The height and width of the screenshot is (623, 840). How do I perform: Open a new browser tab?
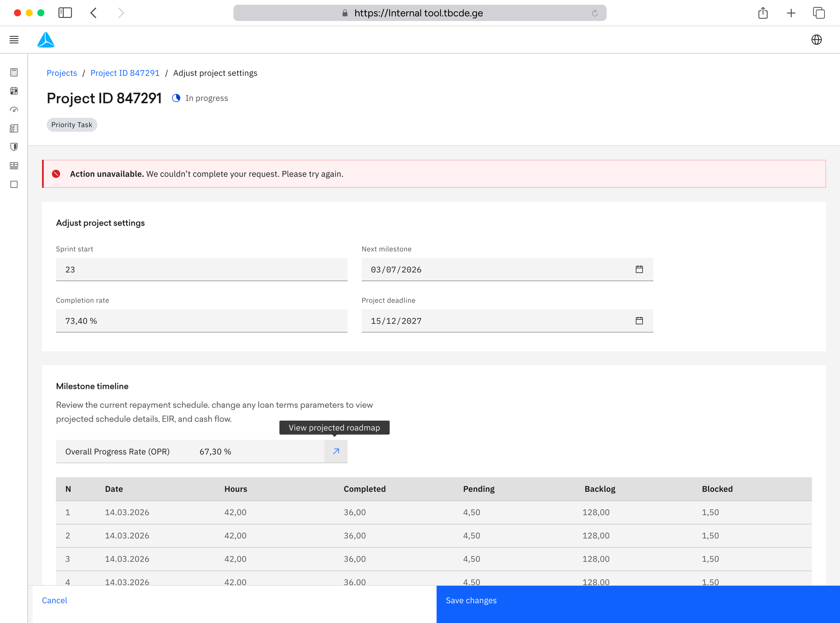pos(791,13)
